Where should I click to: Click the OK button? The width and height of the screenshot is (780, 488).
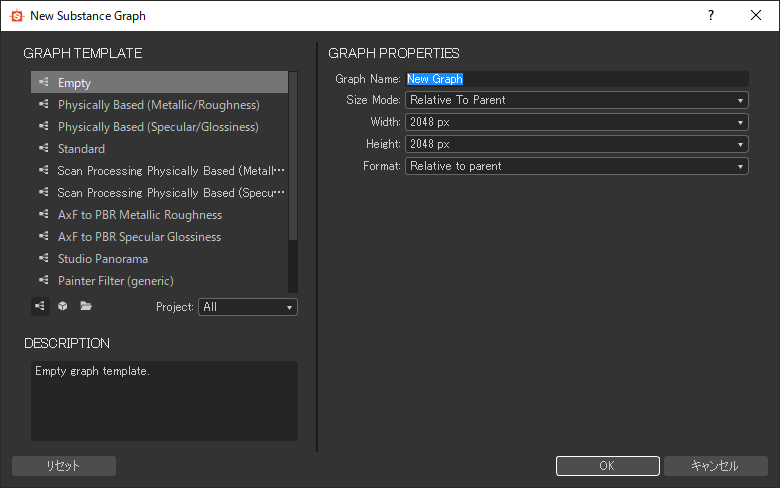point(607,466)
